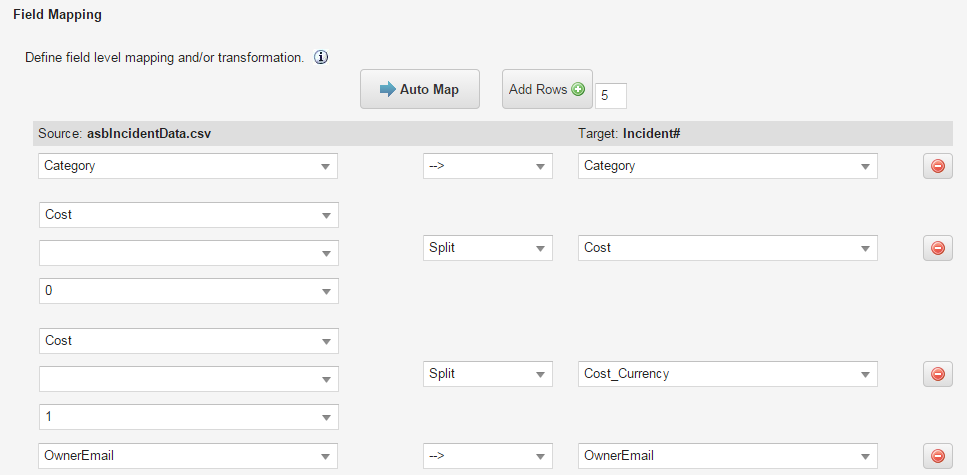Click the Auto Map button
The height and width of the screenshot is (475, 969).
420,90
